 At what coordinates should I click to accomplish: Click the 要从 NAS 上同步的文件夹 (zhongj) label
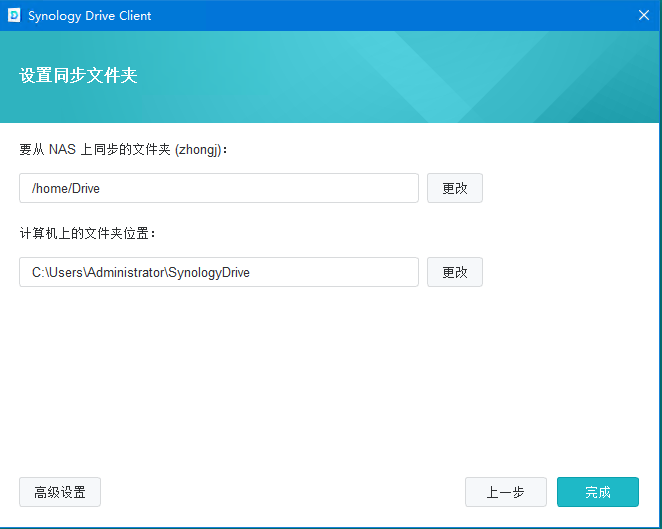[123, 149]
